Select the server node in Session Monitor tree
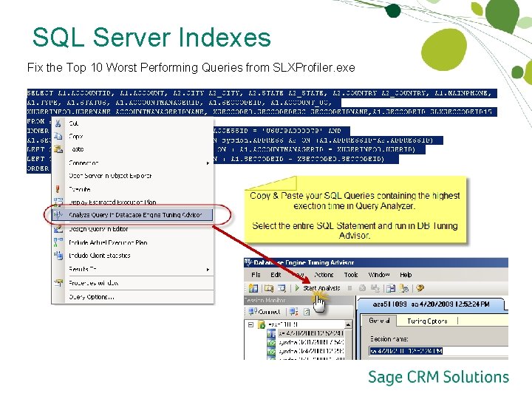Screen dimensions: 532x399 pos(282,324)
